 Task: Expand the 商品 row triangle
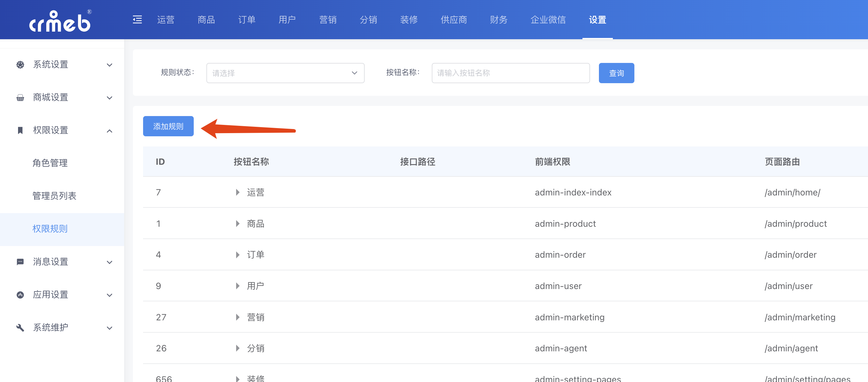237,224
